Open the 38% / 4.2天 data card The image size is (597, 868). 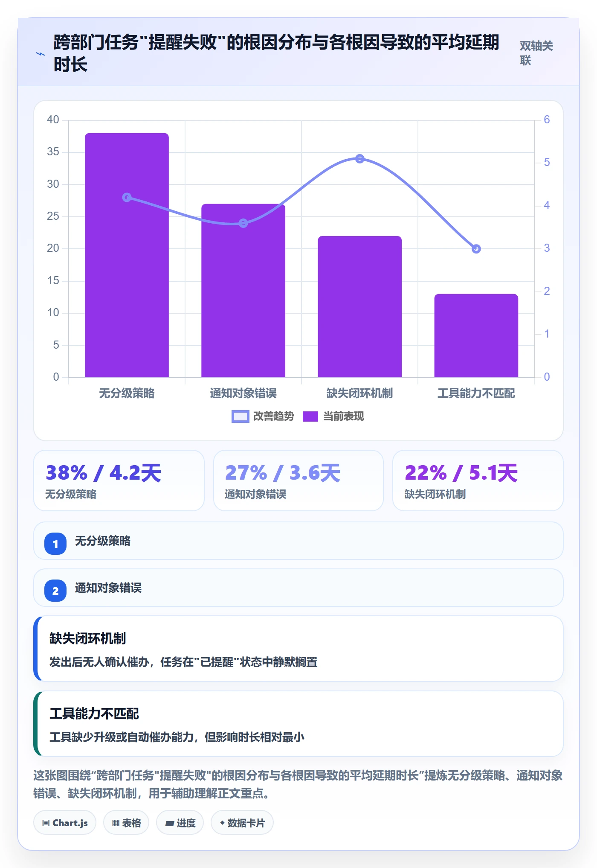pyautogui.click(x=119, y=481)
